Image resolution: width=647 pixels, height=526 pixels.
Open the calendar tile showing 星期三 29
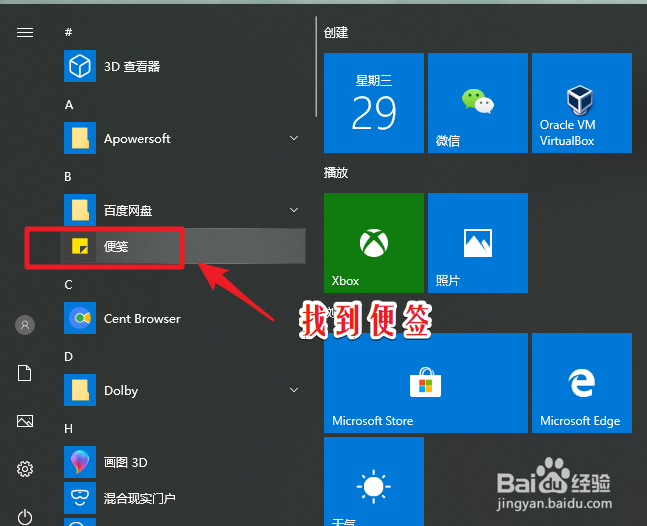point(374,103)
